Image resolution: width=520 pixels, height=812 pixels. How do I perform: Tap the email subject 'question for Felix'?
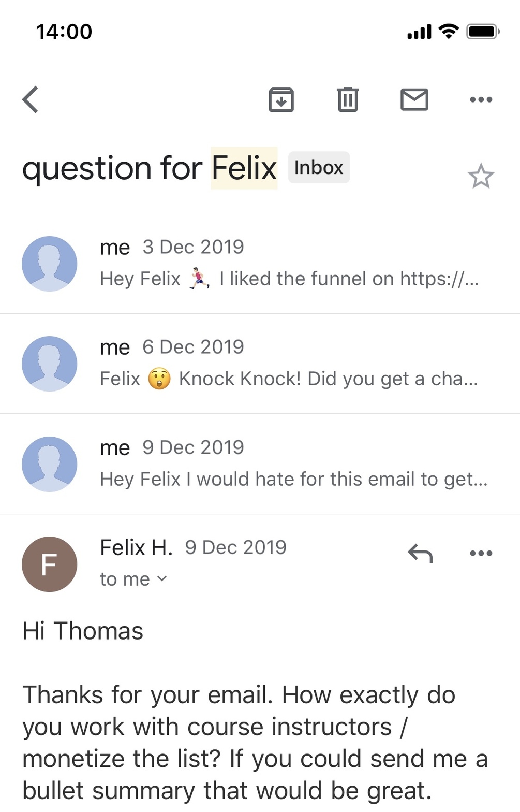[150, 169]
